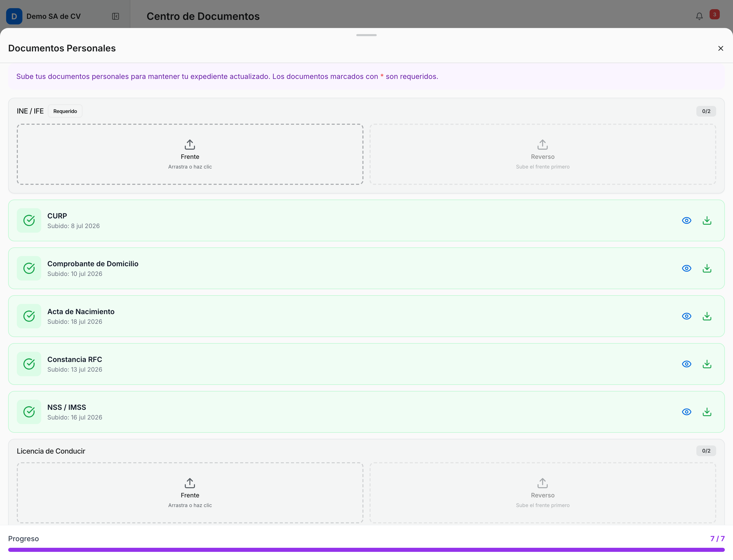Image resolution: width=733 pixels, height=560 pixels.
Task: Download the Constancia RFC document
Action: pyautogui.click(x=707, y=364)
